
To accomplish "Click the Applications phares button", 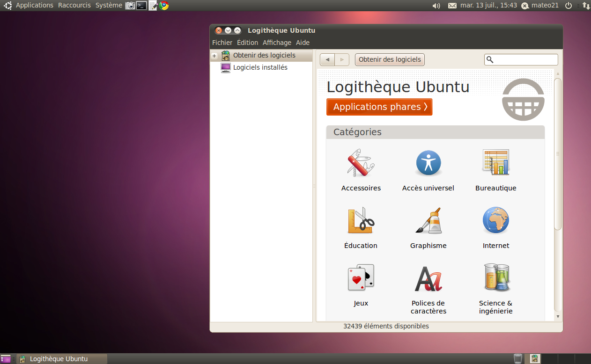I will [379, 107].
